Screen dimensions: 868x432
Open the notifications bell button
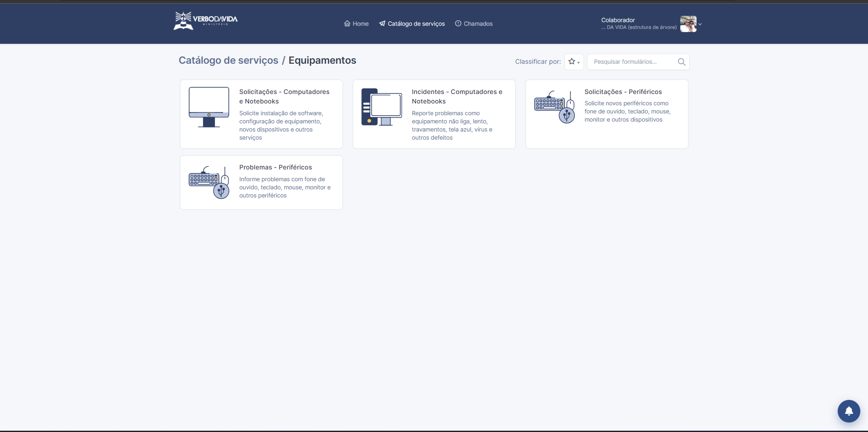[x=849, y=411]
